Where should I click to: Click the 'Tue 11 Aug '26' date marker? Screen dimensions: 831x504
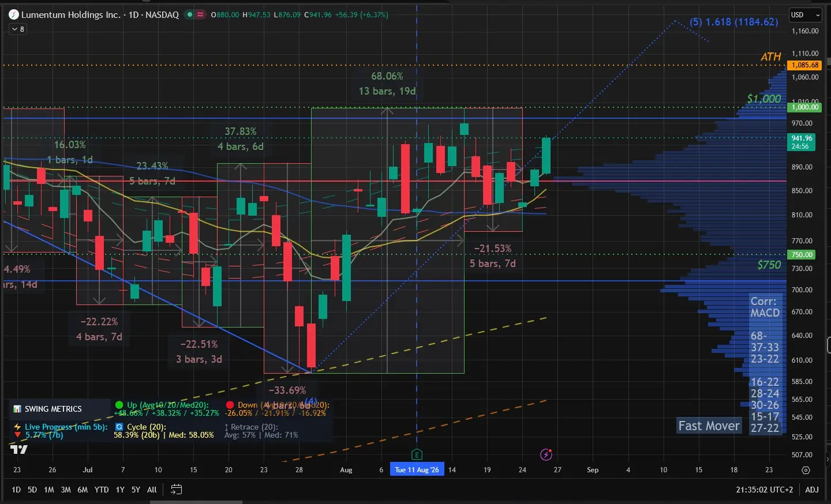tap(417, 469)
